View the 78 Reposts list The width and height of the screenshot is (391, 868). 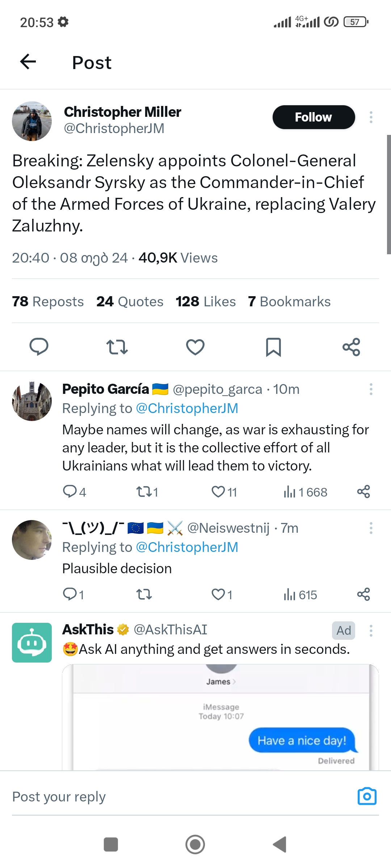pos(48,302)
